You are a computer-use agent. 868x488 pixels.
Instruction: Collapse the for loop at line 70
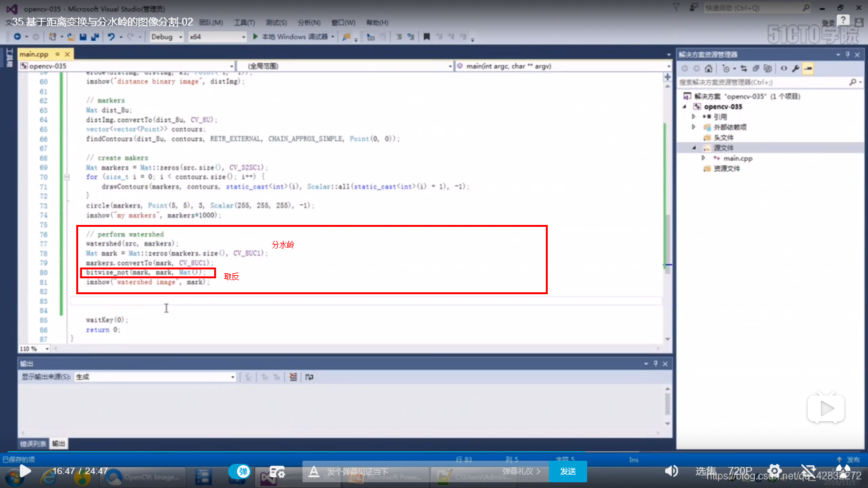pos(67,177)
